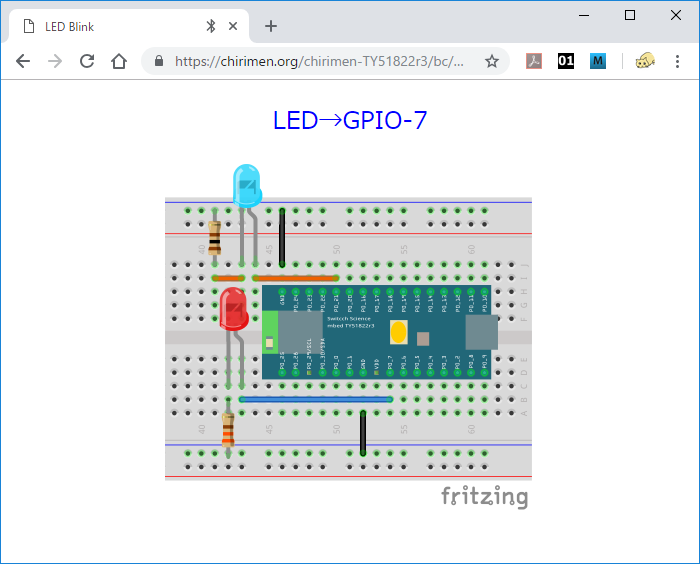Go to the browser home page

click(x=119, y=61)
